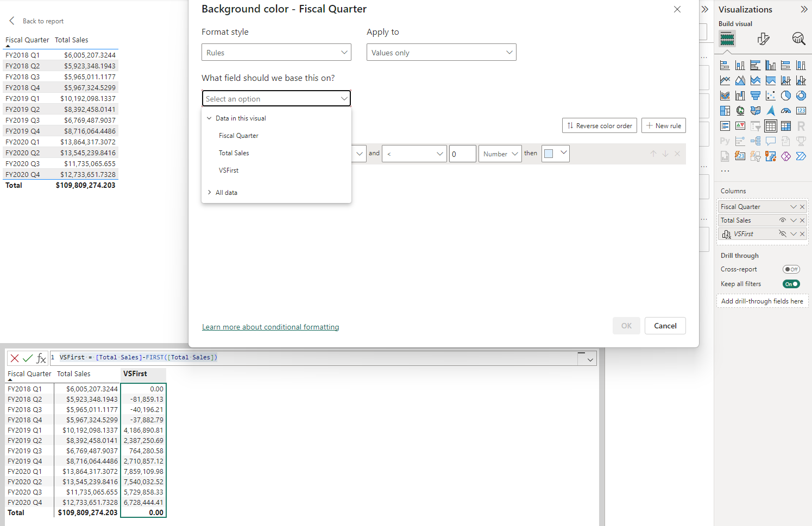Choose the Treemap visual

coord(725,111)
